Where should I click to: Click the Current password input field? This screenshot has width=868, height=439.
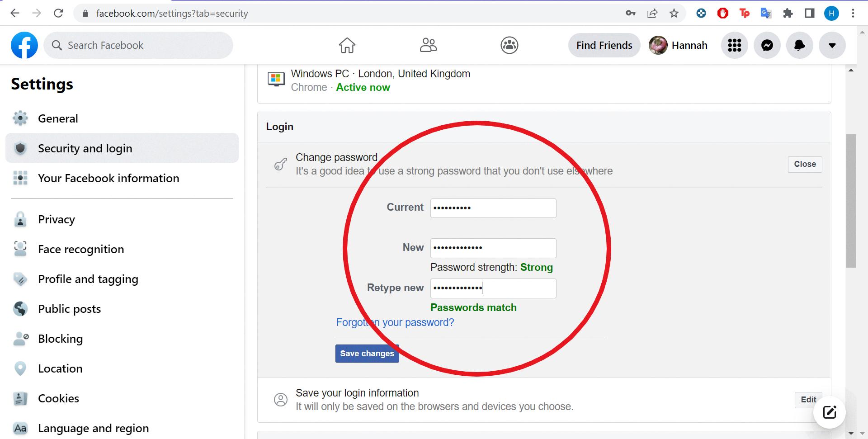click(x=493, y=208)
